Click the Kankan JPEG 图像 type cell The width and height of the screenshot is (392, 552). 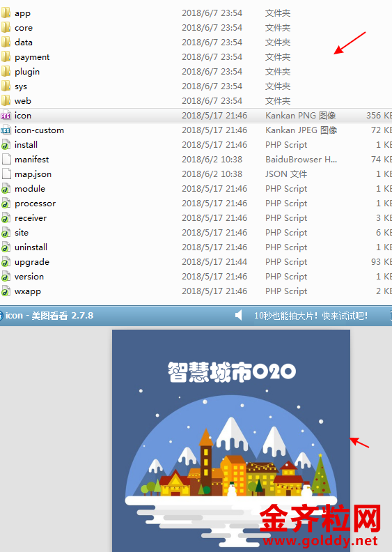(x=301, y=130)
